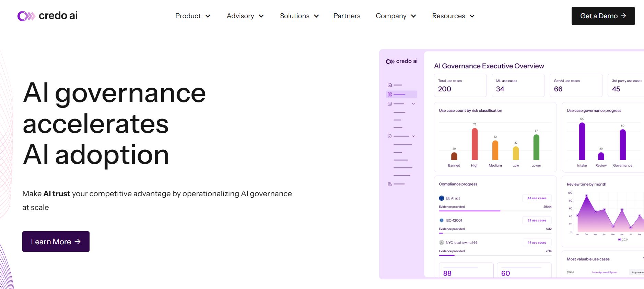Image resolution: width=644 pixels, height=289 pixels.
Task: Select the list icon in dashboard sidebar
Action: tap(390, 104)
